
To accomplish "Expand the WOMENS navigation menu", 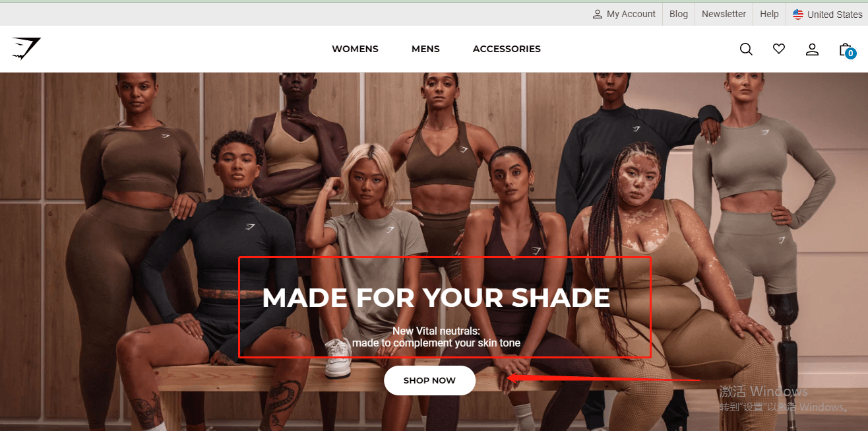I will tap(355, 49).
